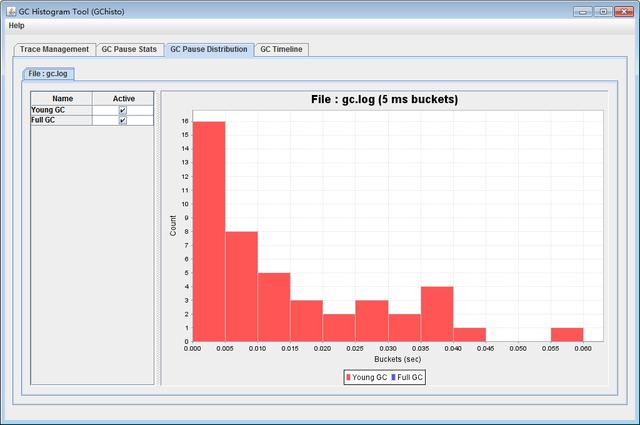Click the Buckets (sec) axis label
This screenshot has height=425, width=640.
click(x=398, y=359)
